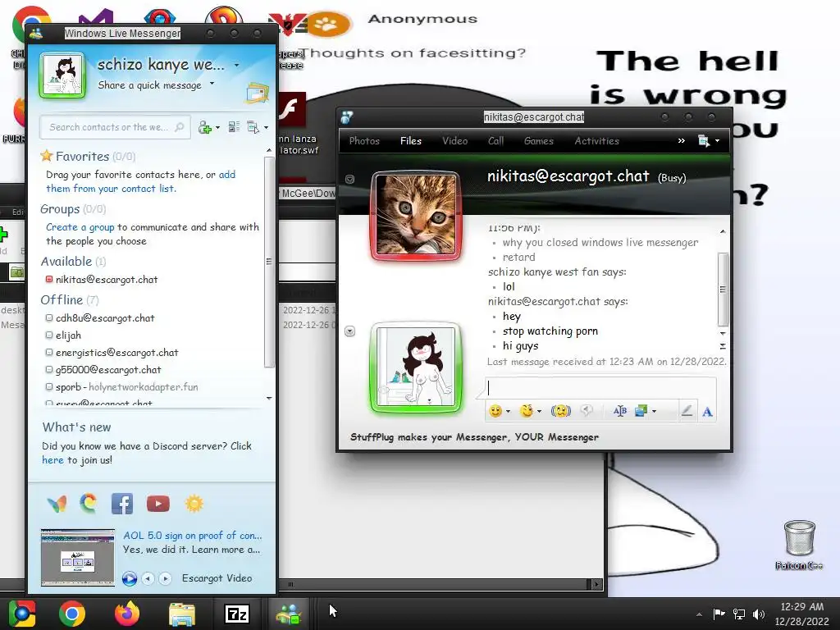This screenshot has width=840, height=630.
Task: Play the Escargot video slideshow
Action: (x=129, y=578)
